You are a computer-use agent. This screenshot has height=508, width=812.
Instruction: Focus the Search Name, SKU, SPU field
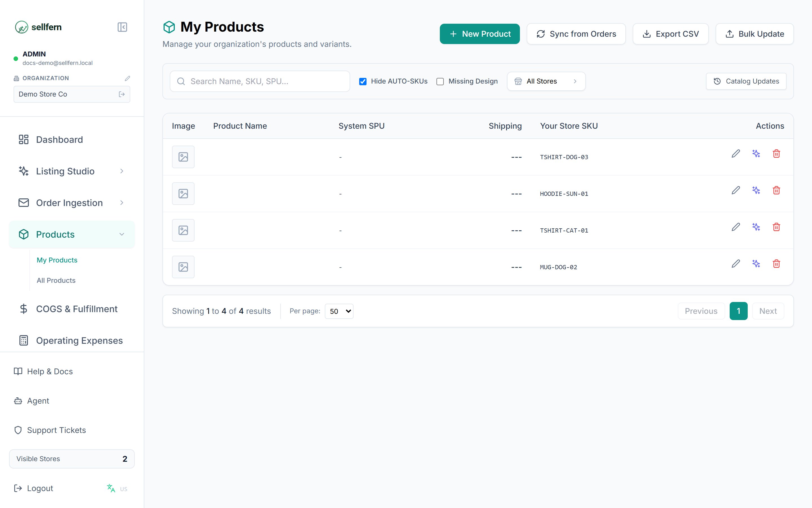point(260,81)
